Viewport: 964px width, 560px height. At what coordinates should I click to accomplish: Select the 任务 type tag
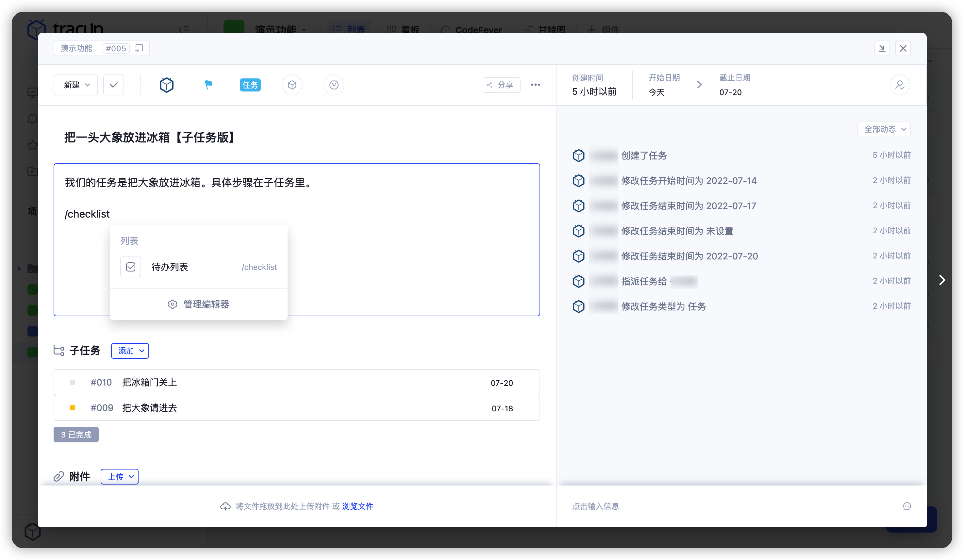click(250, 85)
